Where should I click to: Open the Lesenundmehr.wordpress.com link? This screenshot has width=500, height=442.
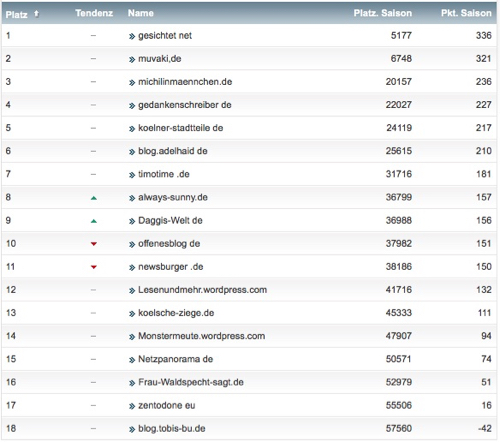pos(202,290)
